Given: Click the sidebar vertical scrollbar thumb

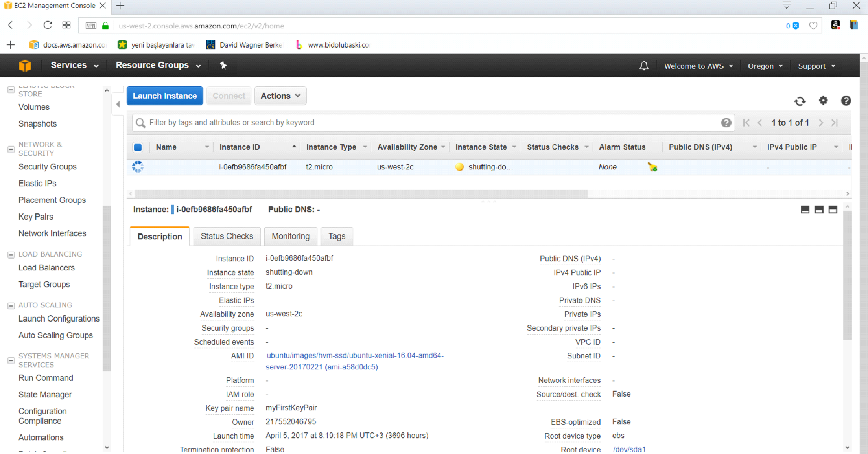Looking at the screenshot, I should coord(107,288).
